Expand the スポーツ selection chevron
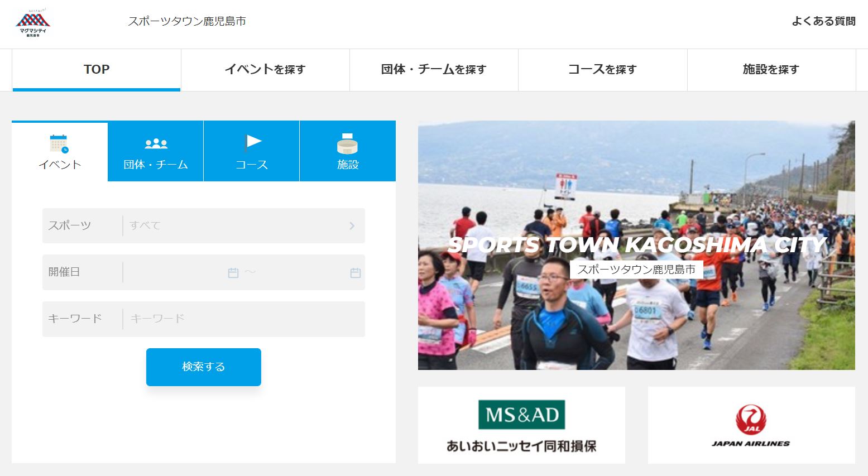 (x=352, y=226)
